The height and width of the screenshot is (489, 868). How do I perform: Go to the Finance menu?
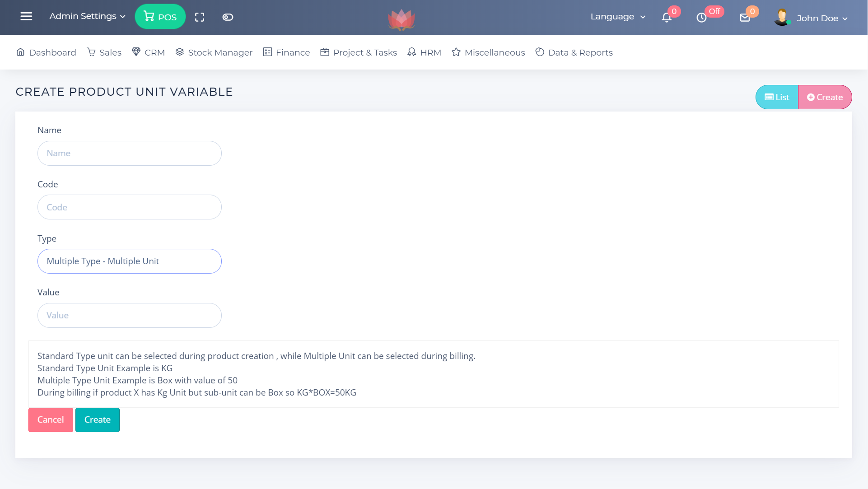[287, 52]
